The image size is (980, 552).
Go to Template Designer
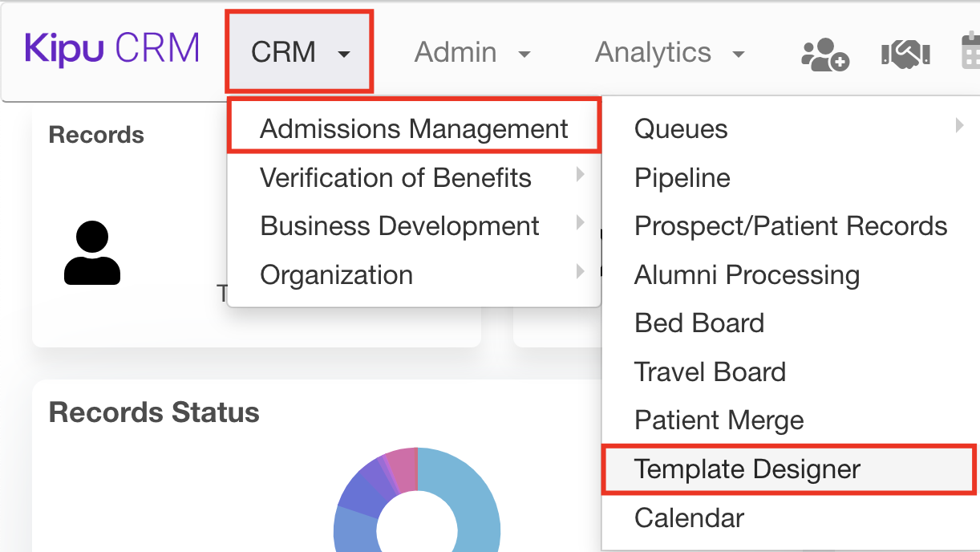point(747,469)
